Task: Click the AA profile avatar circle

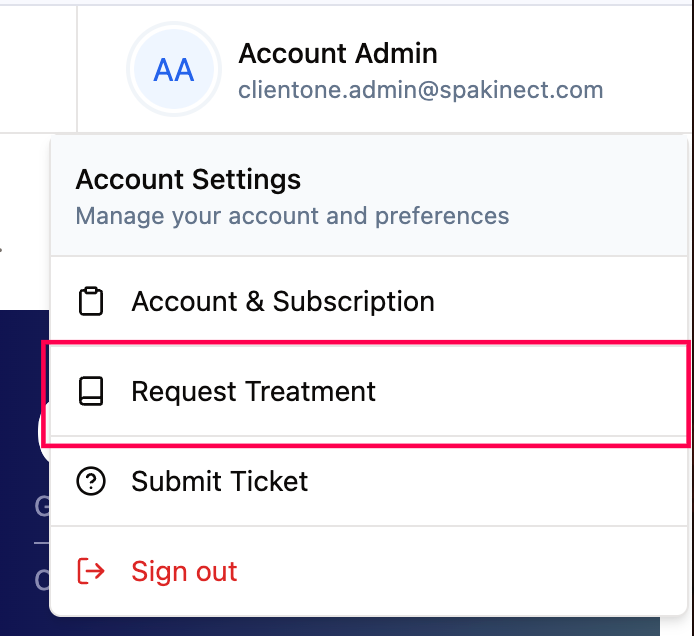Action: pos(174,69)
